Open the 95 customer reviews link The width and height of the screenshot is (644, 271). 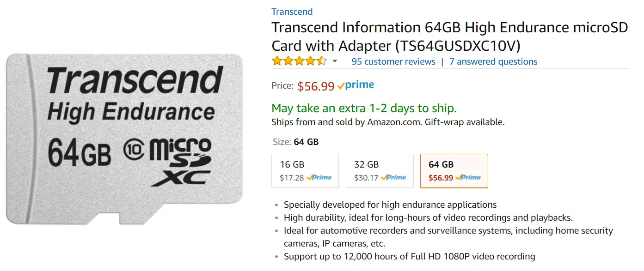pyautogui.click(x=393, y=61)
